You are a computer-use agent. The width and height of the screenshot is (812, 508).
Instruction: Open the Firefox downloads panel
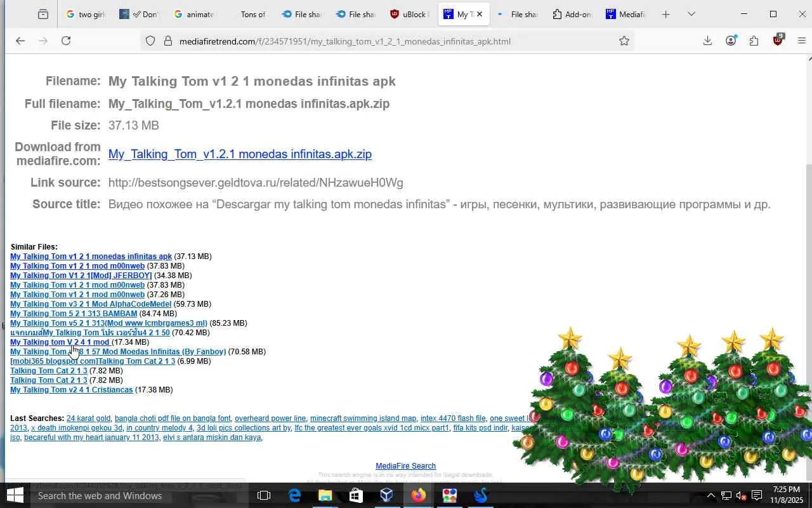(x=707, y=41)
